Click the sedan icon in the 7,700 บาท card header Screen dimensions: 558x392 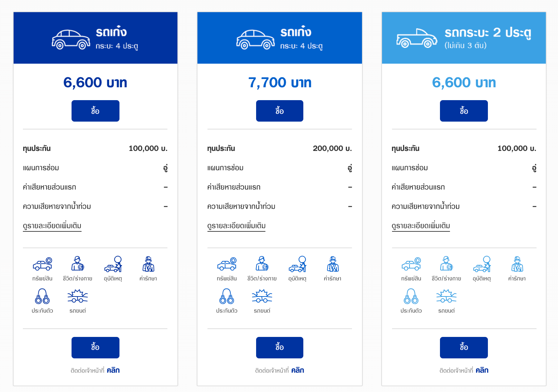click(x=255, y=39)
